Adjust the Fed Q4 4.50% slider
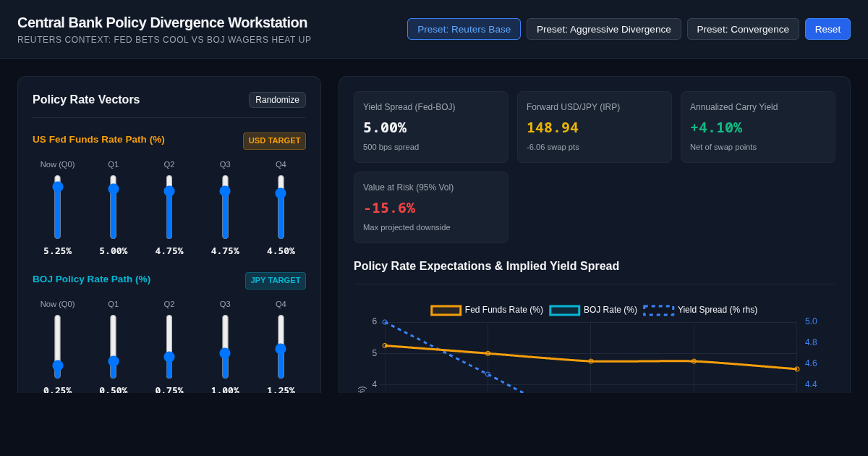This screenshot has width=868, height=456. (x=281, y=207)
